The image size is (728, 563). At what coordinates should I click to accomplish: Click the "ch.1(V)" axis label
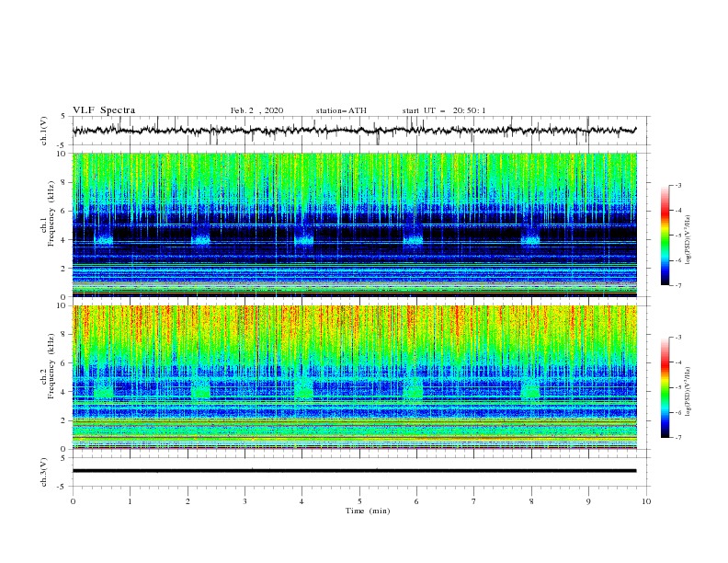pos(44,131)
